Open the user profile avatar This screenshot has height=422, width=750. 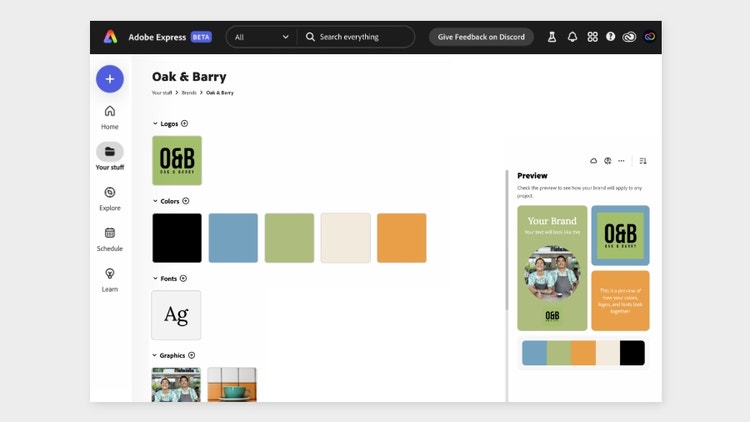[x=650, y=37]
